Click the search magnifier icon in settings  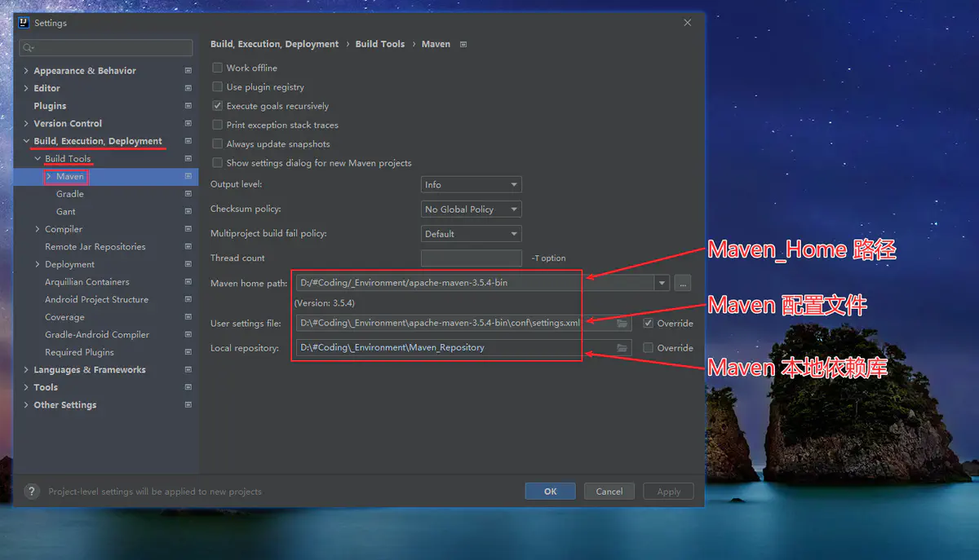pos(27,48)
